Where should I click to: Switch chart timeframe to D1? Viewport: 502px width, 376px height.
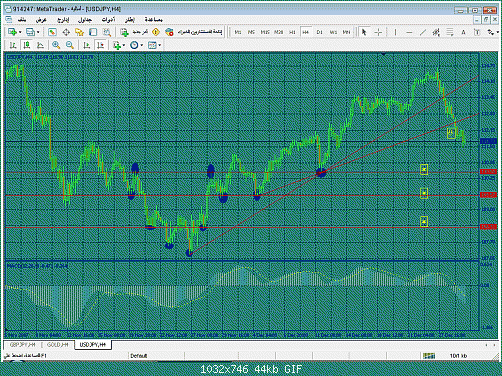(319, 32)
